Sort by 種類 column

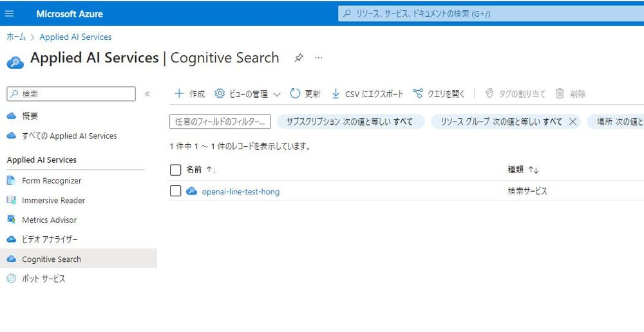pyautogui.click(x=523, y=169)
